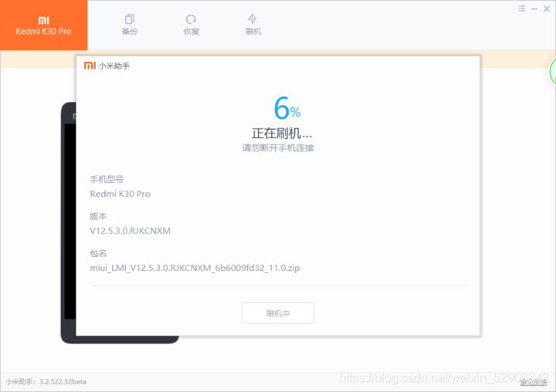Click the 请勿断开手机连接 warning text
The width and height of the screenshot is (556, 392).
278,148
